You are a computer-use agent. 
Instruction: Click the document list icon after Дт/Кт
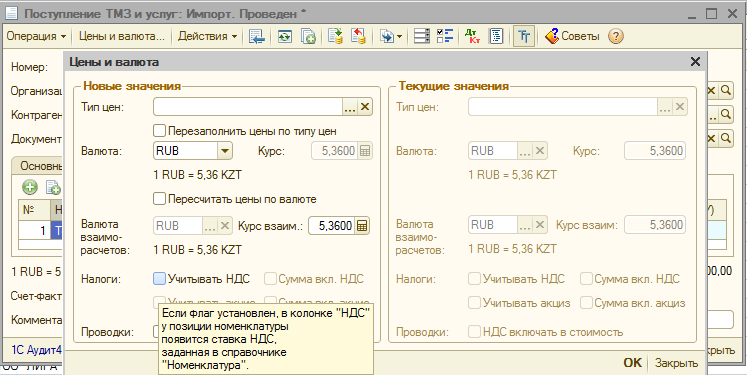(496, 36)
